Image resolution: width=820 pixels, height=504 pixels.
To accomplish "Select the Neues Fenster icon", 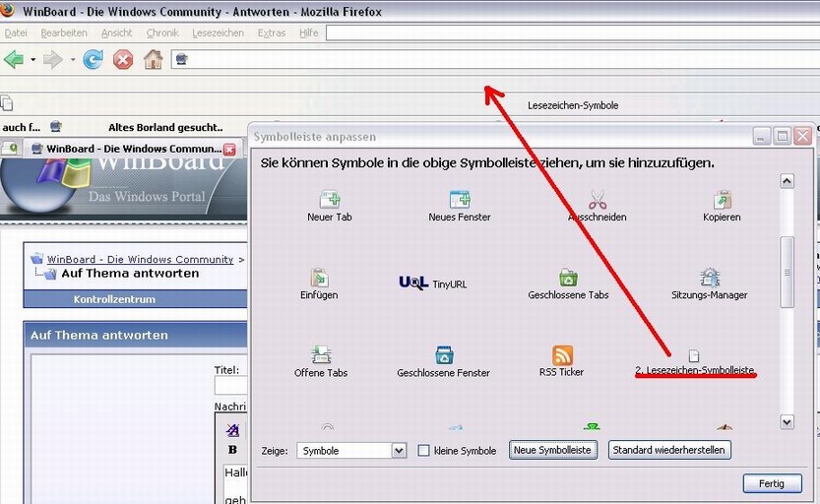I will pyautogui.click(x=460, y=199).
